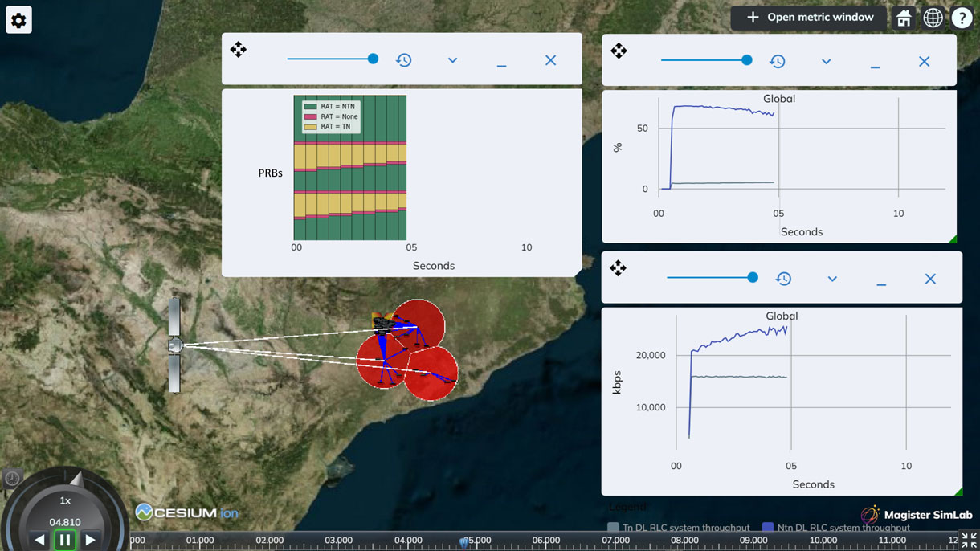Minimize the percent chart window
Image resolution: width=980 pixels, height=551 pixels.
tap(875, 67)
